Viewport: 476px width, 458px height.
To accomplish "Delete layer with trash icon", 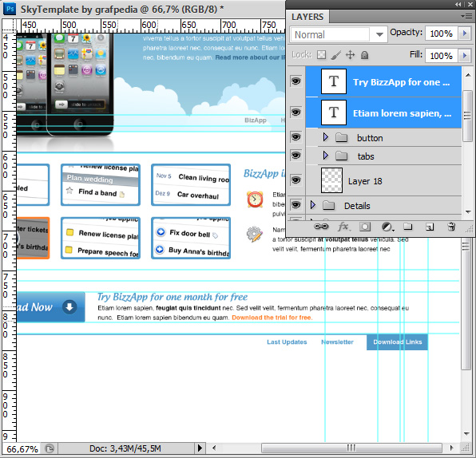I will [x=451, y=227].
